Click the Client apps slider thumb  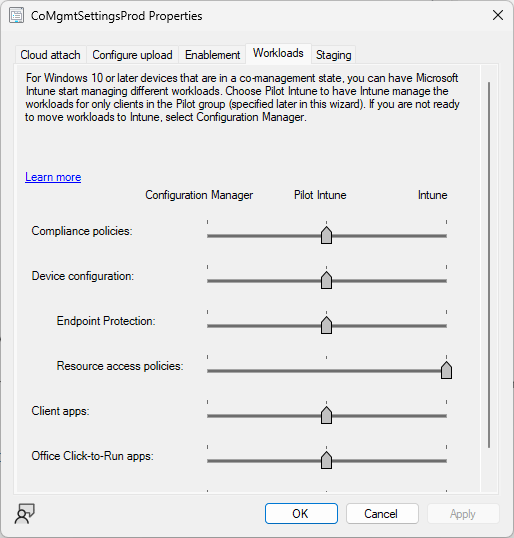326,415
